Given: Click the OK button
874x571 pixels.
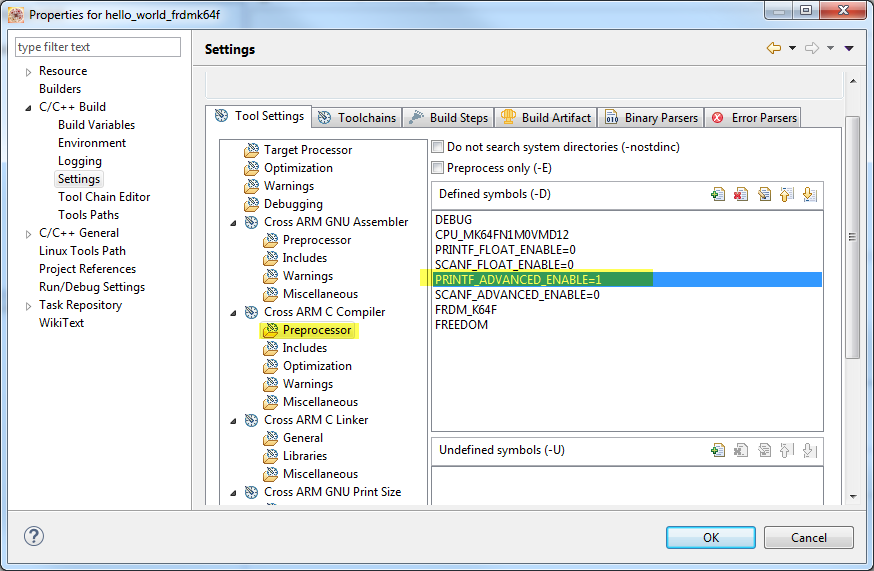Looking at the screenshot, I should coord(711,537).
